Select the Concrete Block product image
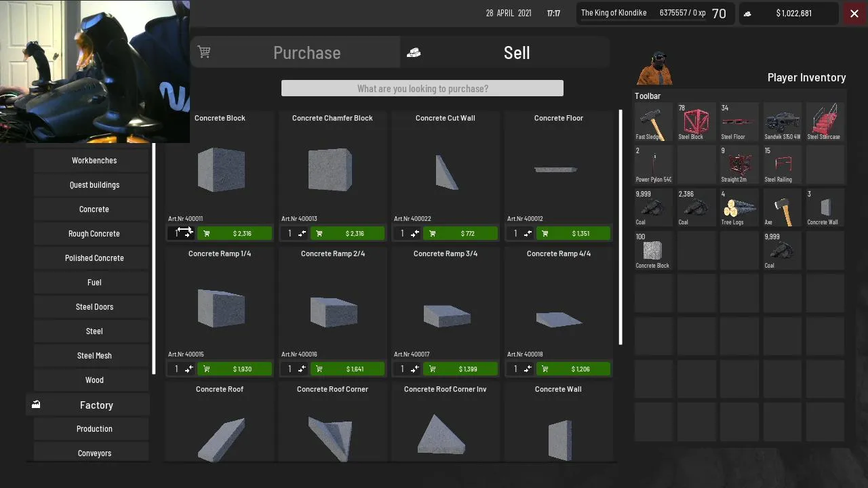Image resolution: width=868 pixels, height=488 pixels. pyautogui.click(x=220, y=169)
